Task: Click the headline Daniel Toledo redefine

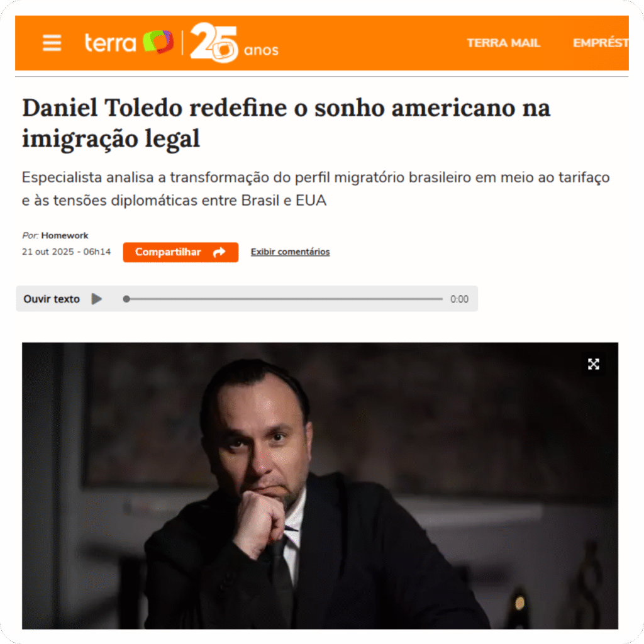Action: 286,123
